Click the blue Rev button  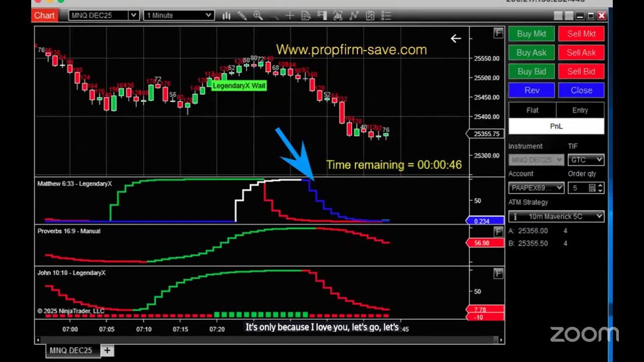(532, 90)
